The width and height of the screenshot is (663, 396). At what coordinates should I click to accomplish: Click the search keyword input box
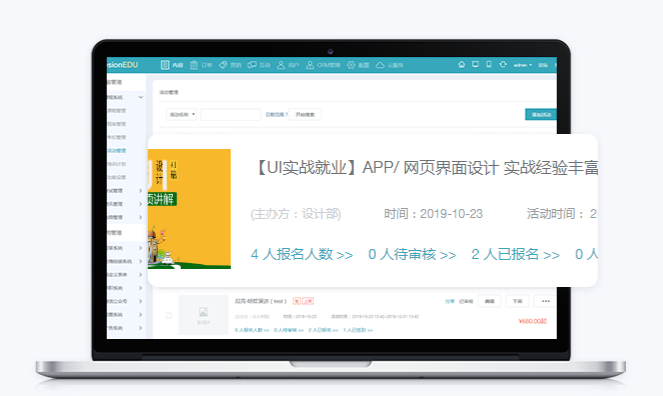point(230,115)
